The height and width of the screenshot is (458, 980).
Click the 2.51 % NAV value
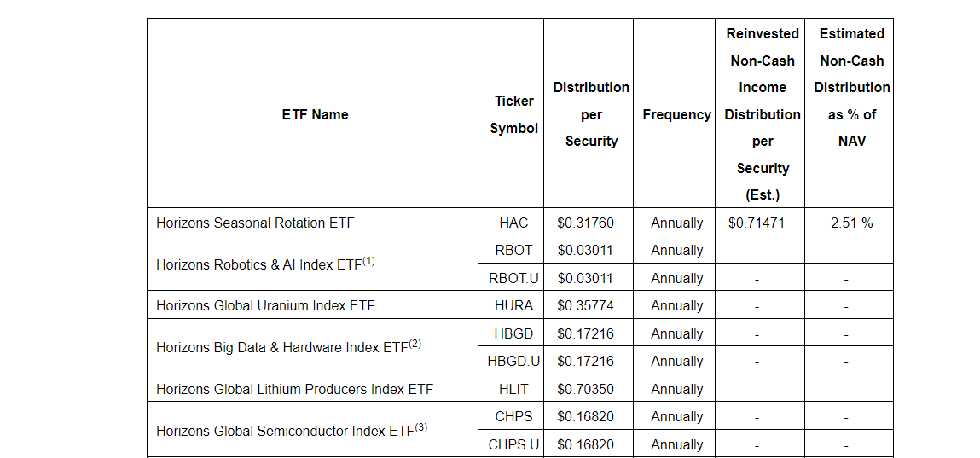coord(851,223)
